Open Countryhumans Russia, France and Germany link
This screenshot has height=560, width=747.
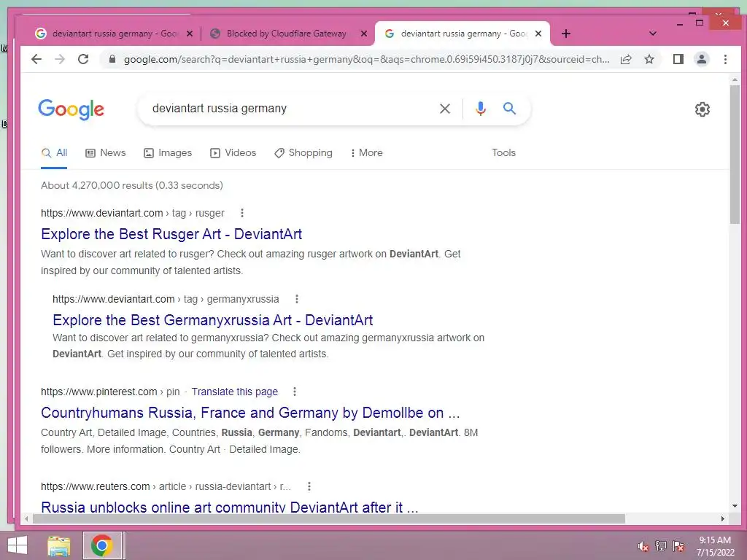tap(251, 413)
